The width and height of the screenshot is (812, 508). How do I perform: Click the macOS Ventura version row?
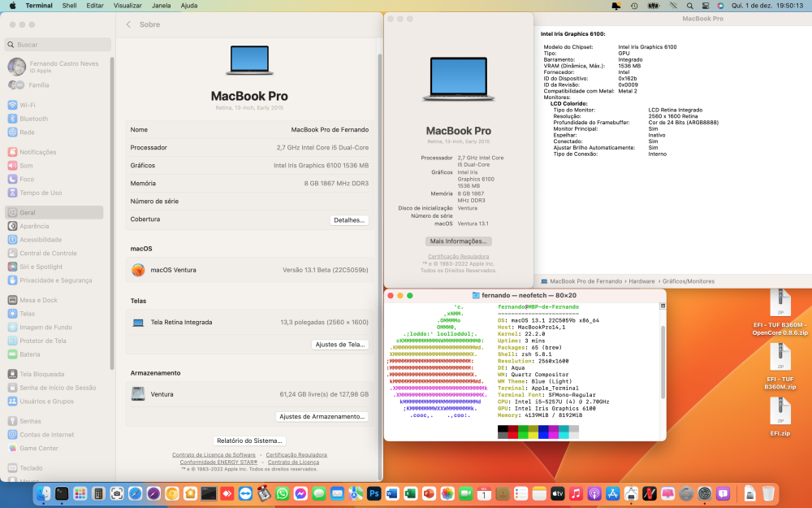[x=249, y=270]
